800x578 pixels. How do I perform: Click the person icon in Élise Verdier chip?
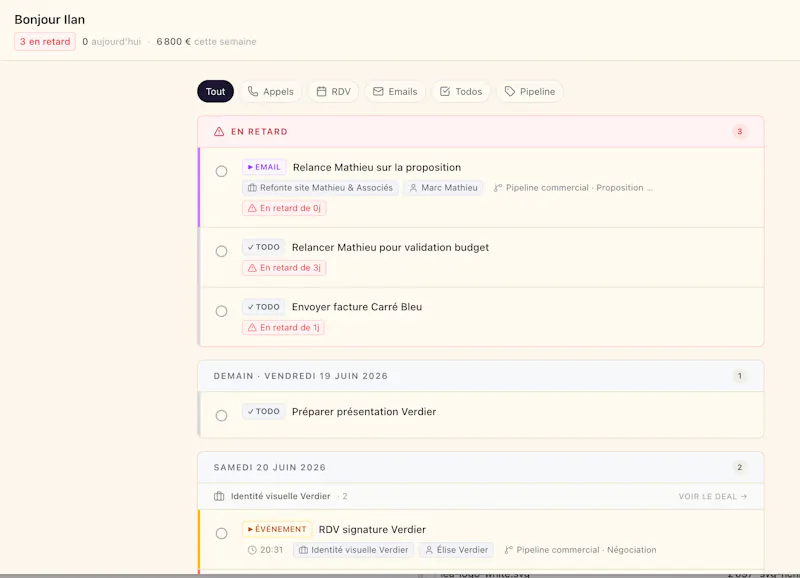(x=429, y=550)
